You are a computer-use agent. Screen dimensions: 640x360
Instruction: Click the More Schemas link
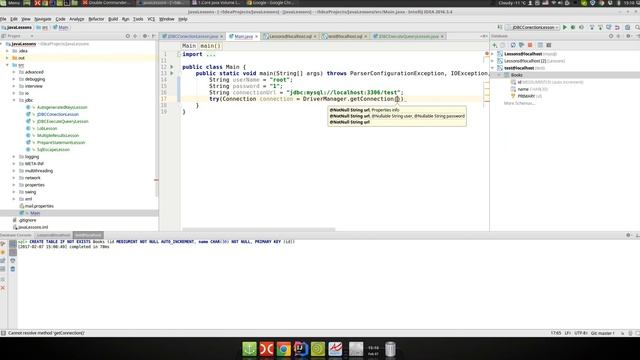tap(519, 103)
